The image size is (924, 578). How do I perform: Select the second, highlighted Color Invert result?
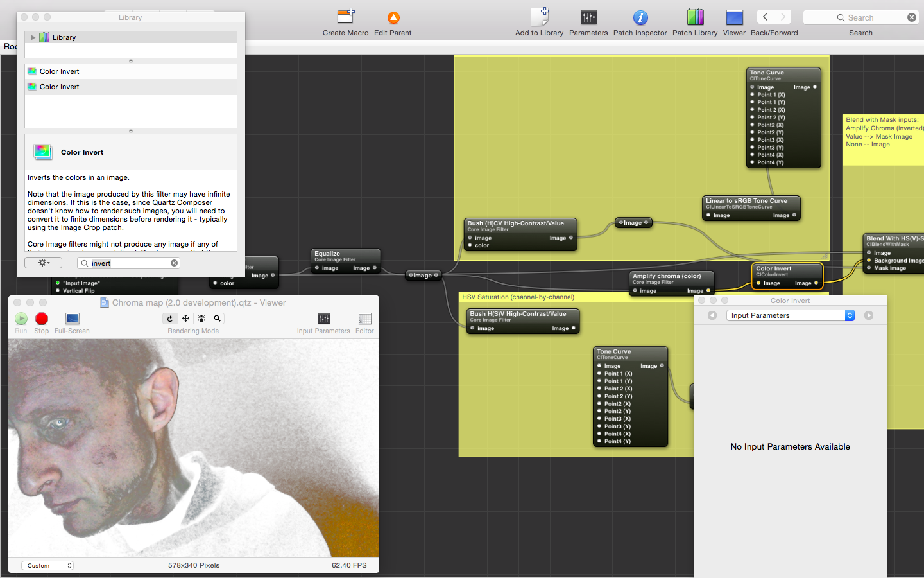pos(131,87)
